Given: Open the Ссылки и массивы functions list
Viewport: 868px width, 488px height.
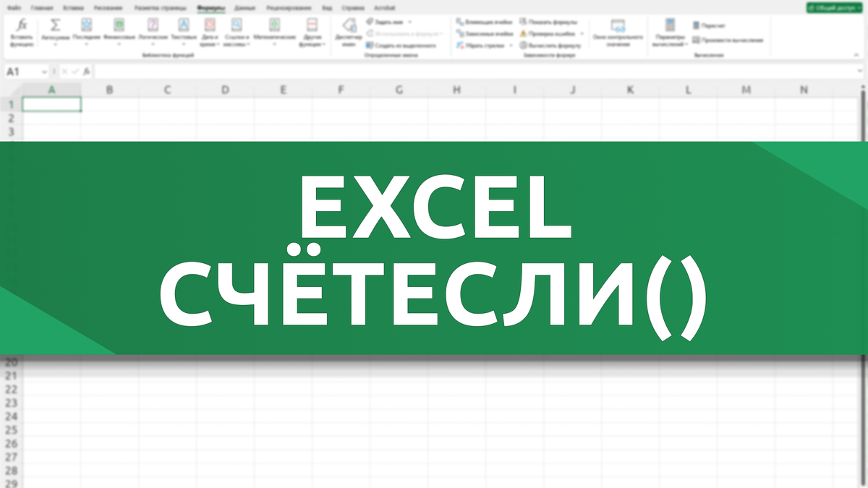Looking at the screenshot, I should [237, 33].
